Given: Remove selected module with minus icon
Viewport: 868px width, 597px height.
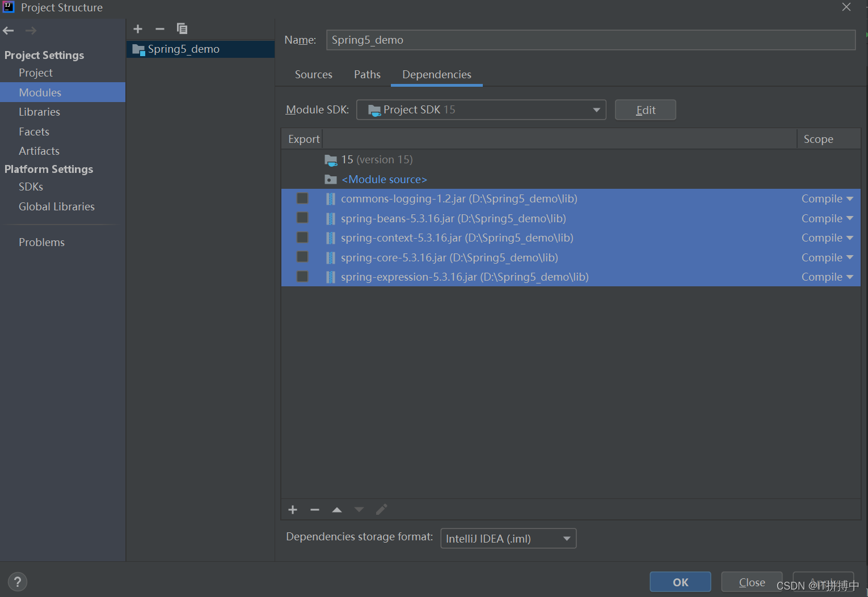Looking at the screenshot, I should point(160,29).
